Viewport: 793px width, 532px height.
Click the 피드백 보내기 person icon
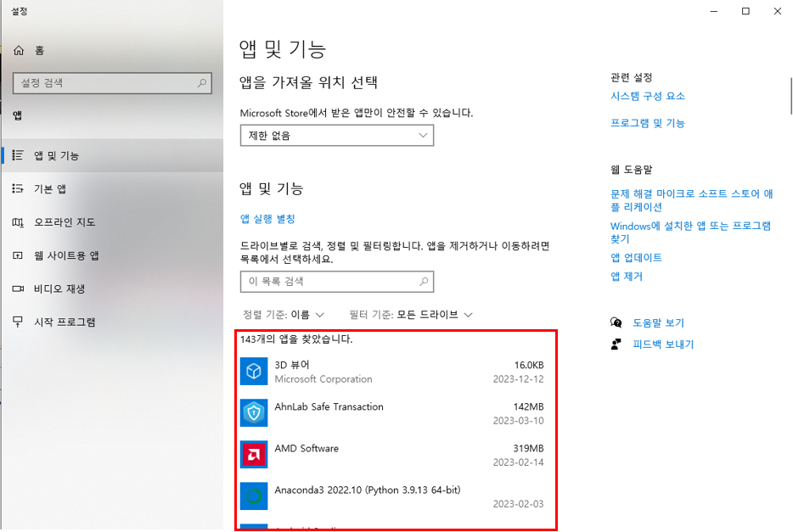(616, 344)
